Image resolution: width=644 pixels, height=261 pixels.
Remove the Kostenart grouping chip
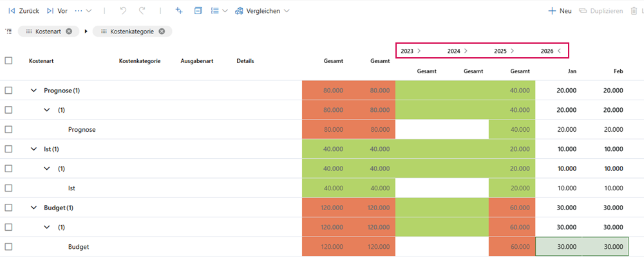point(69,31)
